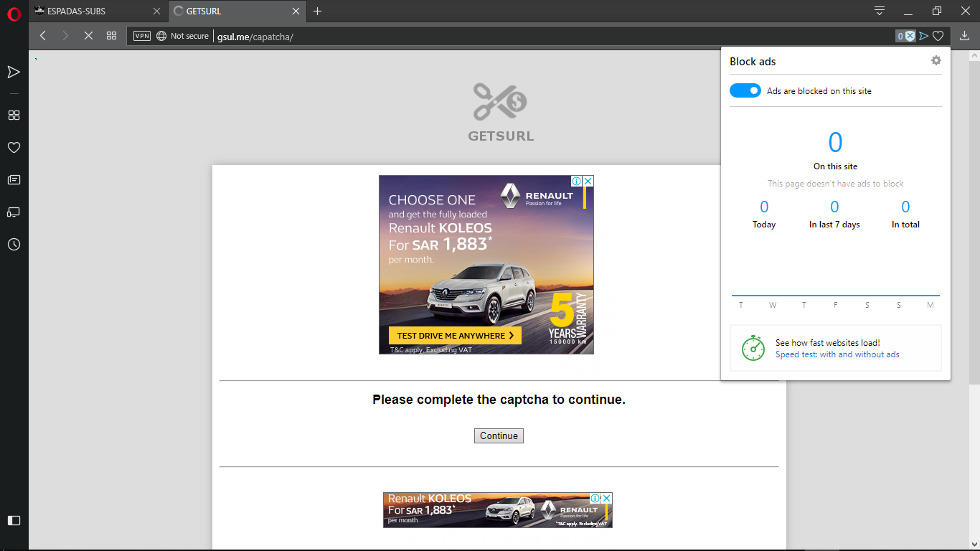The image size is (980, 551).
Task: Open Speed test: with and without ads
Action: pos(837,354)
